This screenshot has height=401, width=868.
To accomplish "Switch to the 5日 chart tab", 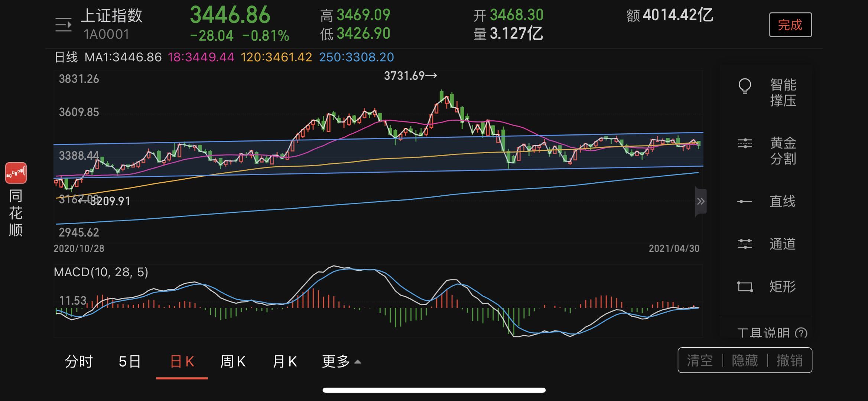I will pyautogui.click(x=130, y=361).
